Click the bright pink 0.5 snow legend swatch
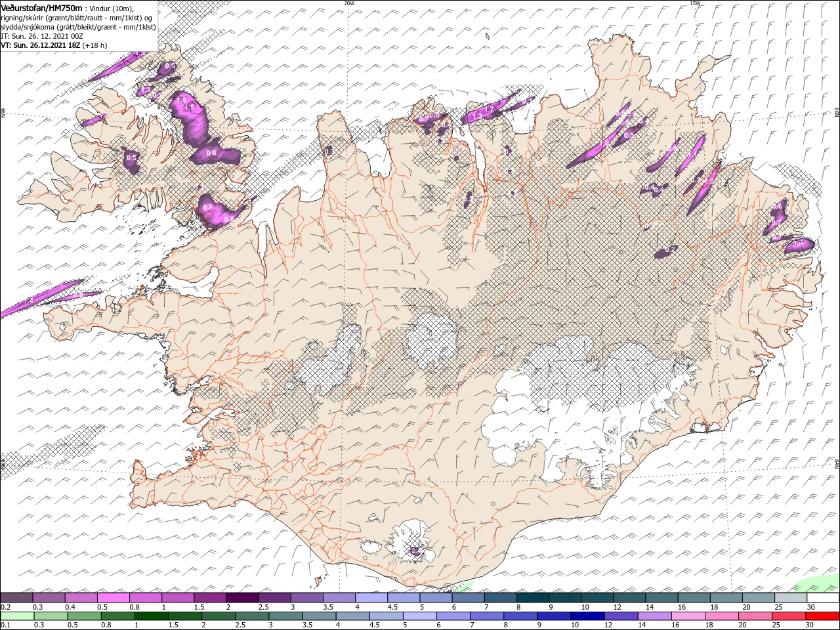This screenshot has height=630, width=840. 114,598
